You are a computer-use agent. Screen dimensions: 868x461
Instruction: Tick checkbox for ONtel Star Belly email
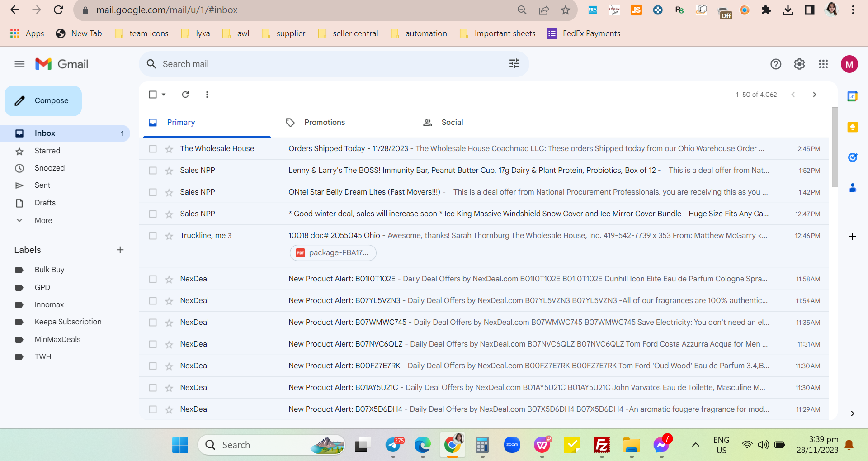coord(153,192)
